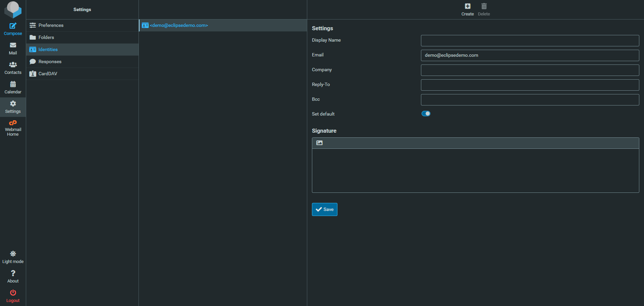
Task: Click the Webmail Home cPanel icon
Action: 13,123
